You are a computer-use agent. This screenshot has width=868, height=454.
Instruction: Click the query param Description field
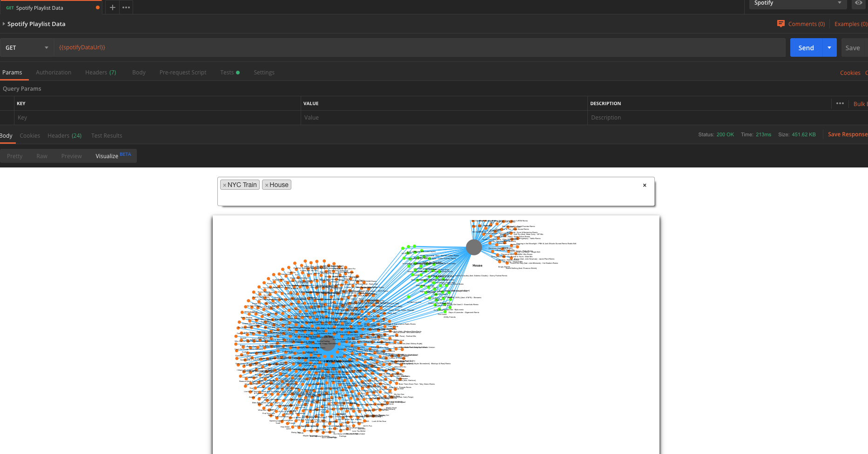(727, 118)
